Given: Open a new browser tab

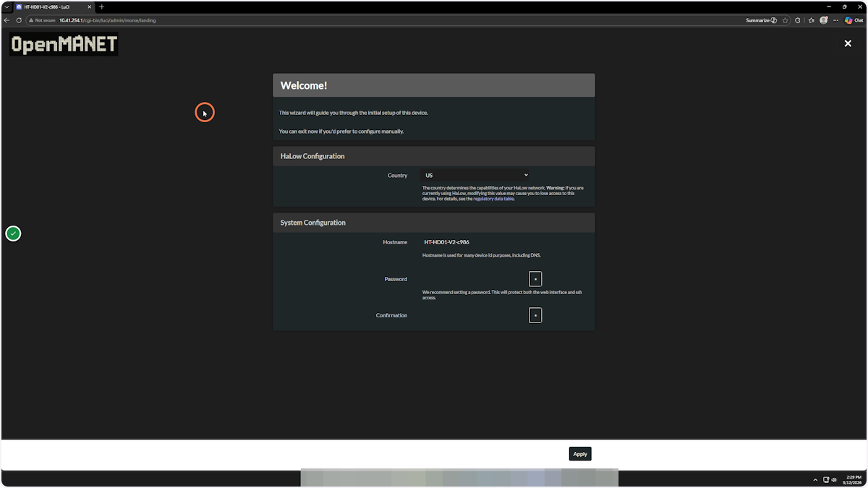Looking at the screenshot, I should point(101,7).
